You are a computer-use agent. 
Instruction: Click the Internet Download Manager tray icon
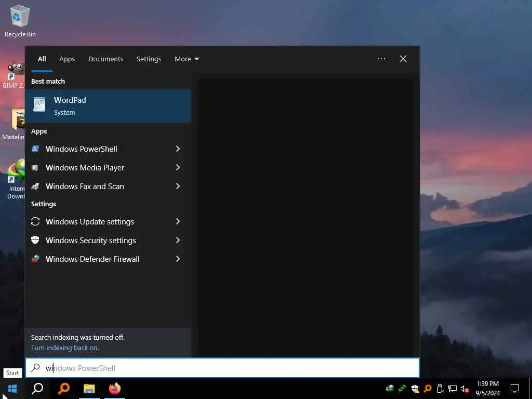tap(390, 388)
